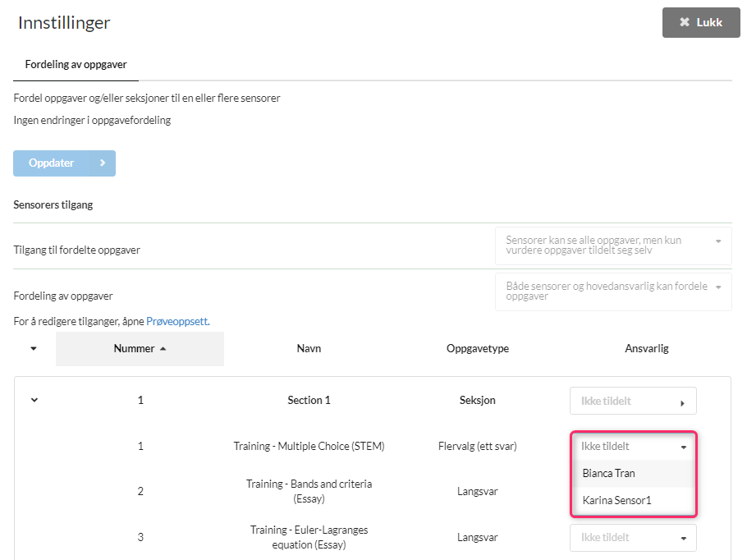Open the Fordeling av oppgaver access dropdown

click(x=613, y=291)
